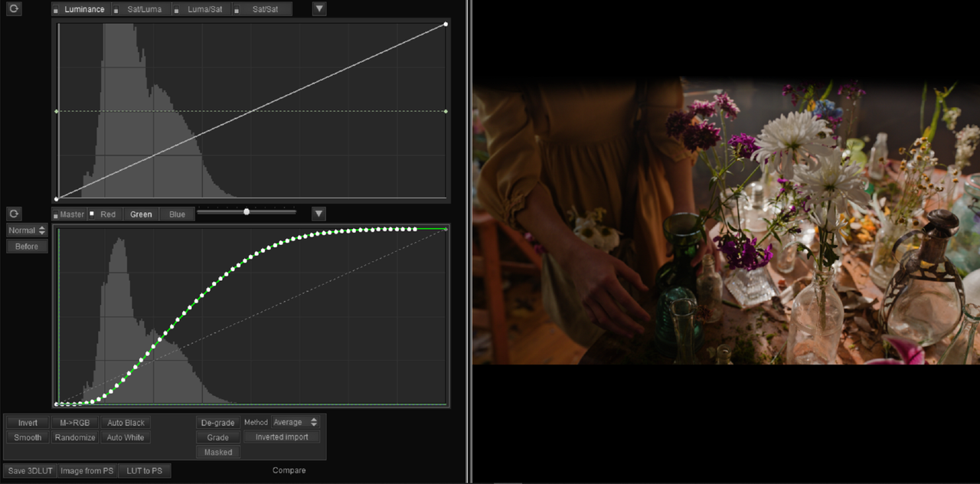Screen dimensions: 980x484
Task: Click the Auto White button
Action: [126, 437]
